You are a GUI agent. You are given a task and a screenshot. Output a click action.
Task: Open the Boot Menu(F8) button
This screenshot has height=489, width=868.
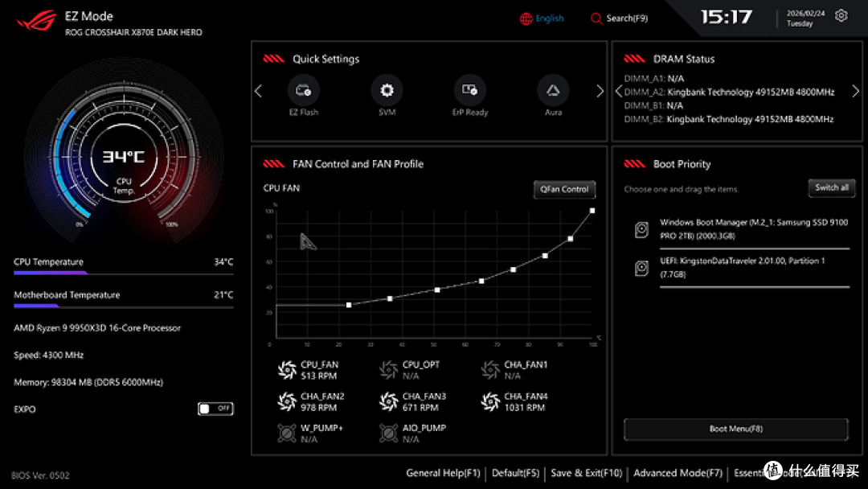pyautogui.click(x=735, y=429)
